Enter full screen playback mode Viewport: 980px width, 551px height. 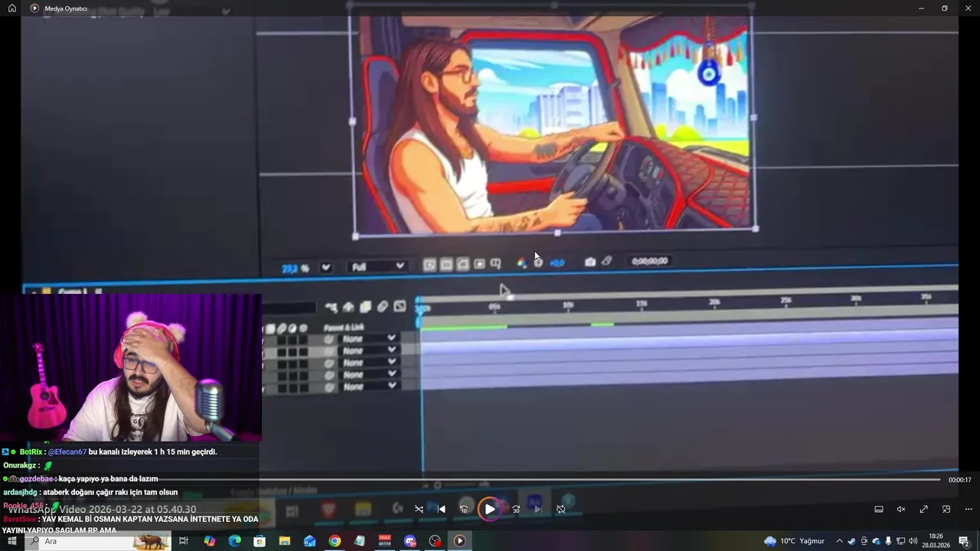(923, 509)
